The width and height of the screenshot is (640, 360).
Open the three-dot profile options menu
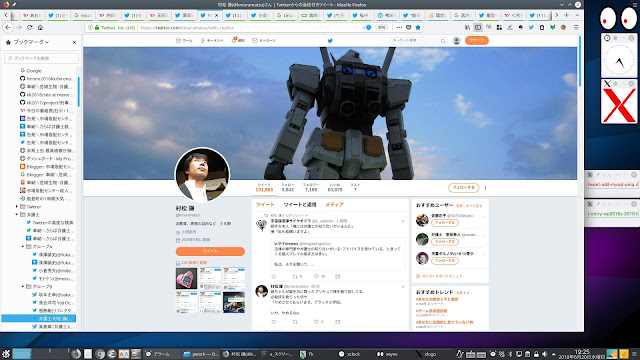(x=485, y=188)
